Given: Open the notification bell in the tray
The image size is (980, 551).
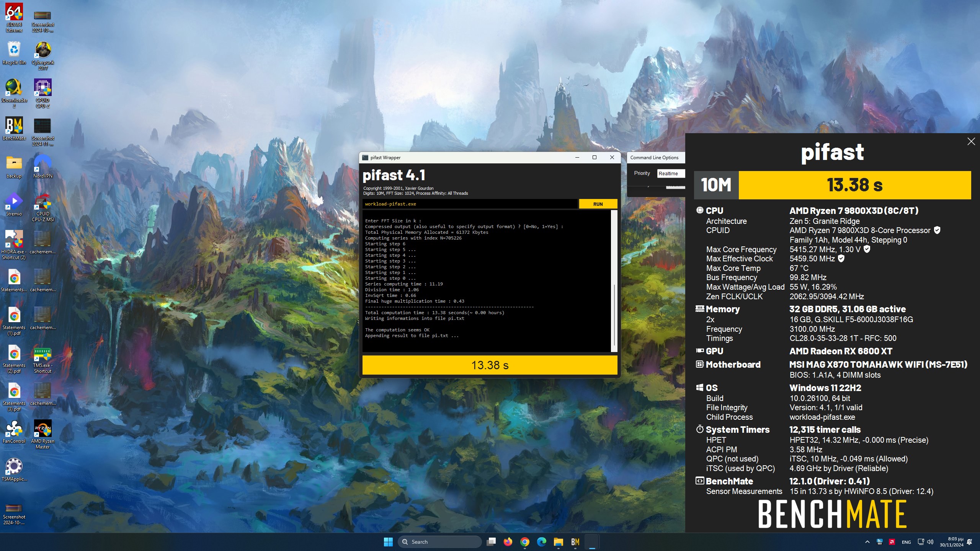Looking at the screenshot, I should pyautogui.click(x=969, y=542).
